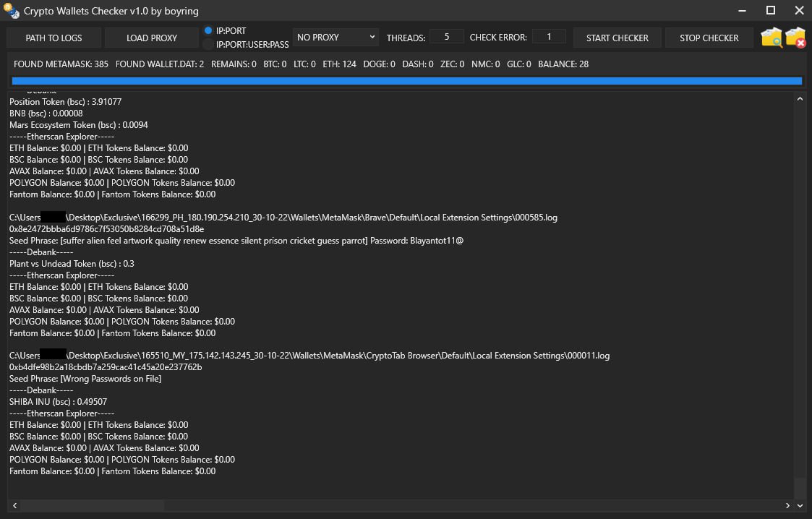This screenshot has height=519, width=812.
Task: Click the folder icon with red X
Action: [x=792, y=37]
